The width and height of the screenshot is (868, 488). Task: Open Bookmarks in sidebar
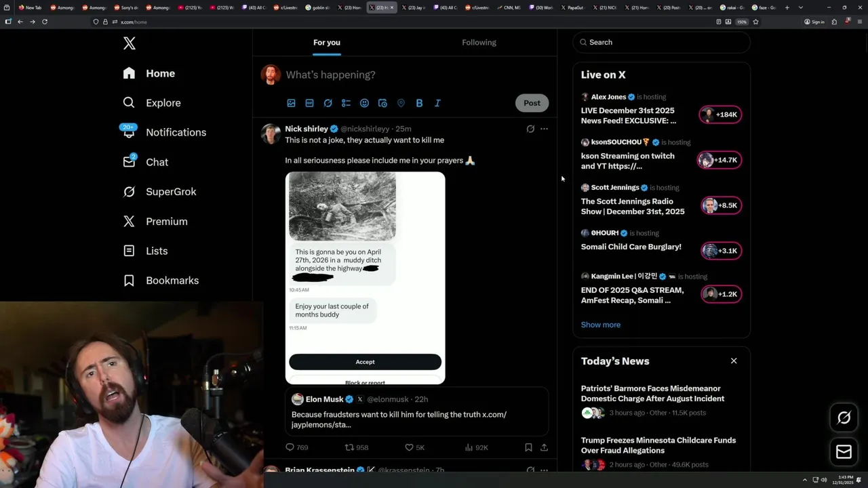pyautogui.click(x=160, y=280)
